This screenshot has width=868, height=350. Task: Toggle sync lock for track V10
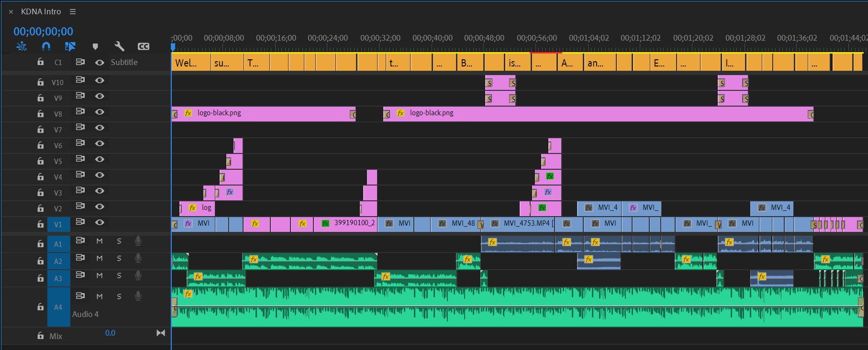click(x=80, y=80)
